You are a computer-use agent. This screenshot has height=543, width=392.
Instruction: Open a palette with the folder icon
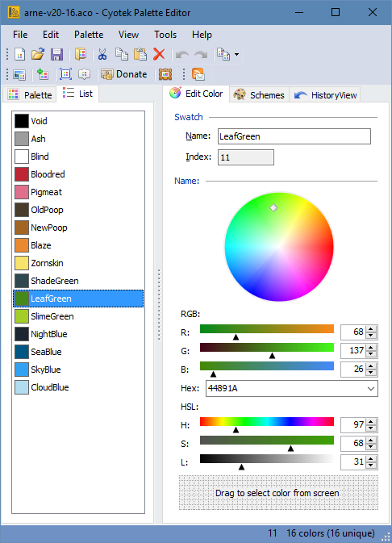coord(38,54)
